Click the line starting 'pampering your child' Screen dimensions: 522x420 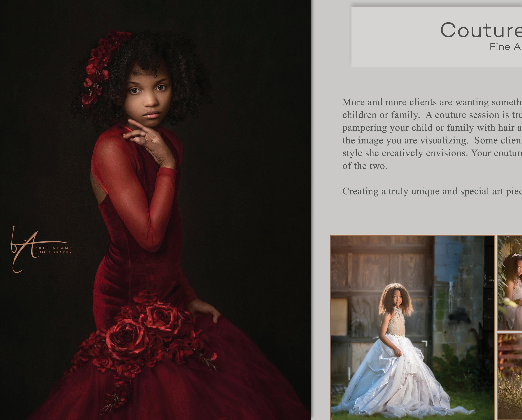(x=432, y=128)
